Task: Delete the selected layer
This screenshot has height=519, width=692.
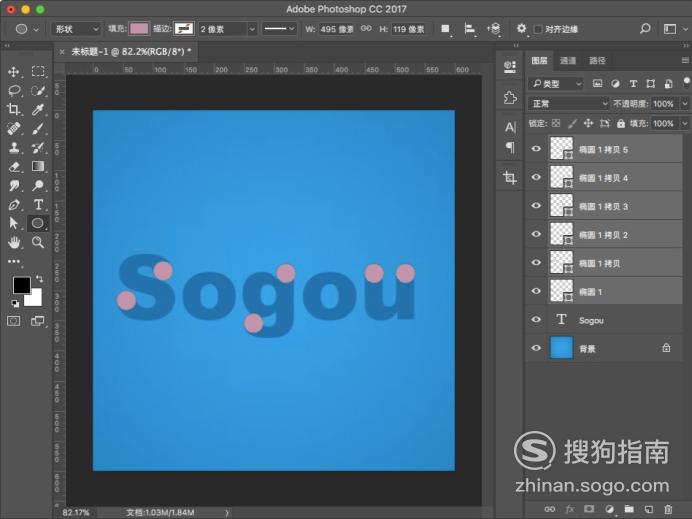Action: [x=668, y=509]
